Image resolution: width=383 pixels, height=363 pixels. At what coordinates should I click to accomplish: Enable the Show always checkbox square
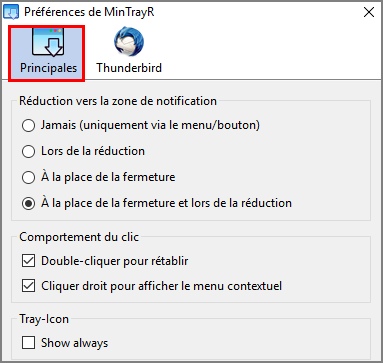[x=28, y=343]
